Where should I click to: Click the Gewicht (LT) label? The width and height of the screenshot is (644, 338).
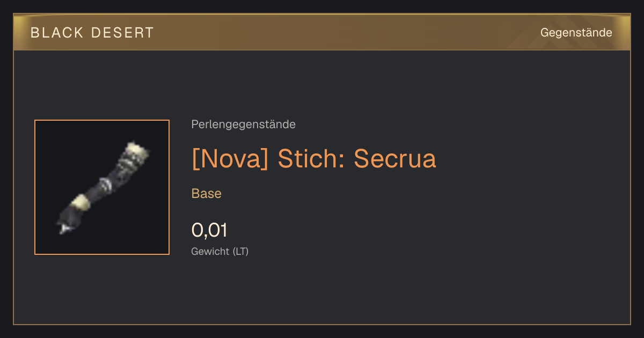(220, 251)
